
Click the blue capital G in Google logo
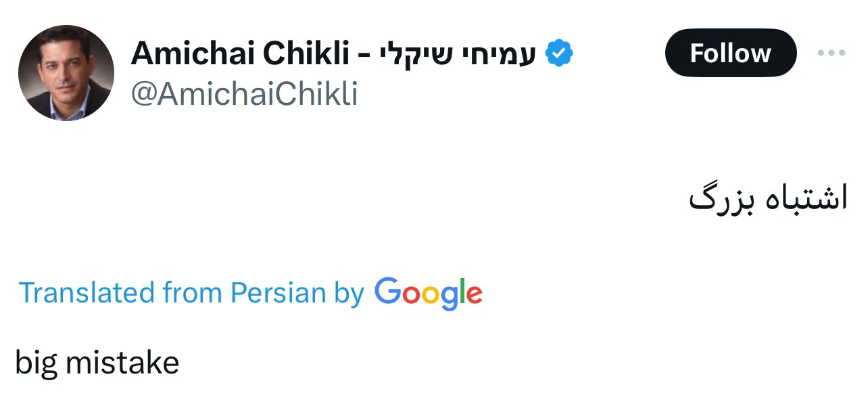388,292
